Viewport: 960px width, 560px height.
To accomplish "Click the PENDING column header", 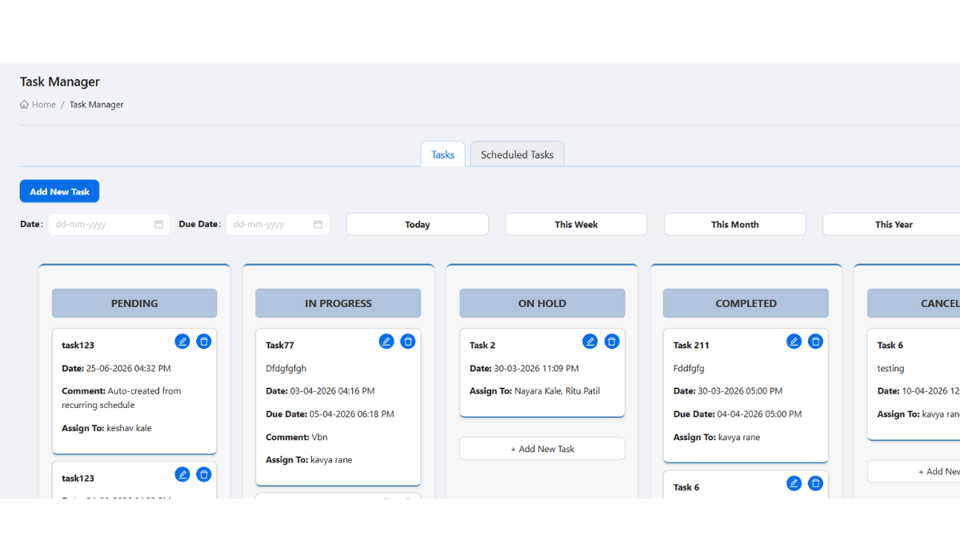I will point(134,303).
